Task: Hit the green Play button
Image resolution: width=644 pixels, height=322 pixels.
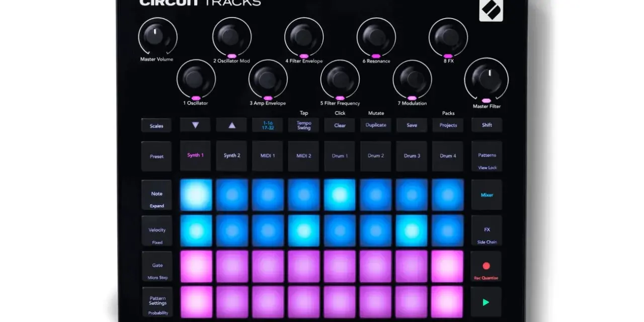Action: [486, 302]
